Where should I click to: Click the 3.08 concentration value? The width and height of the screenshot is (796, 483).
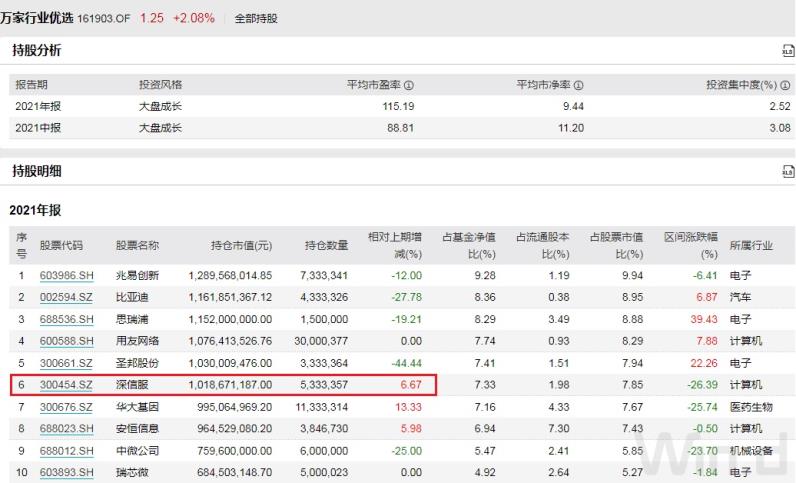780,128
